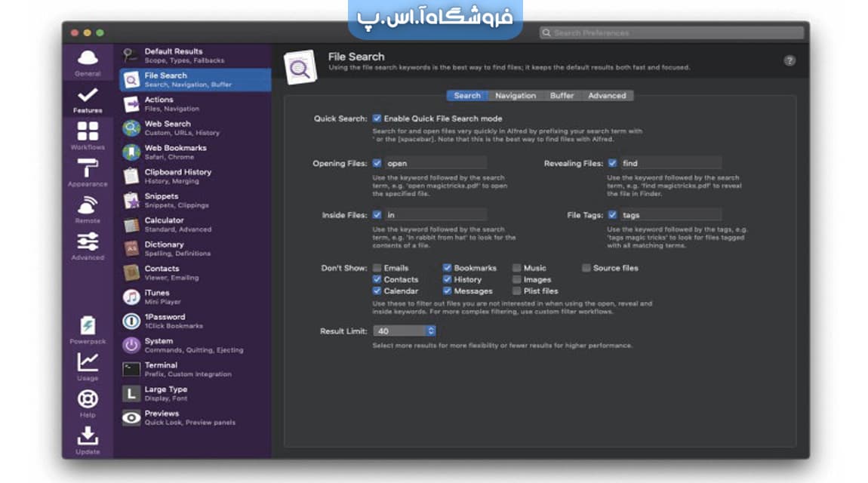Click the Opening Files keyword field
The width and height of the screenshot is (868, 483).
click(436, 163)
